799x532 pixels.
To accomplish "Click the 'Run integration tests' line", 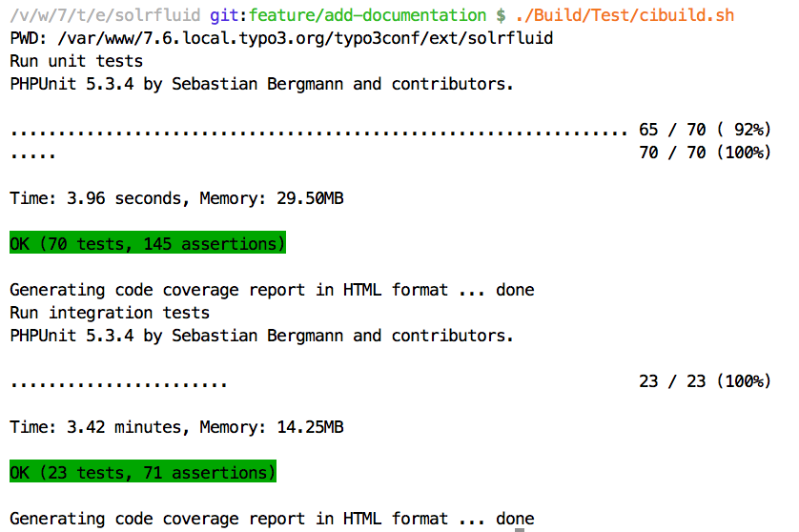I will pyautogui.click(x=110, y=313).
